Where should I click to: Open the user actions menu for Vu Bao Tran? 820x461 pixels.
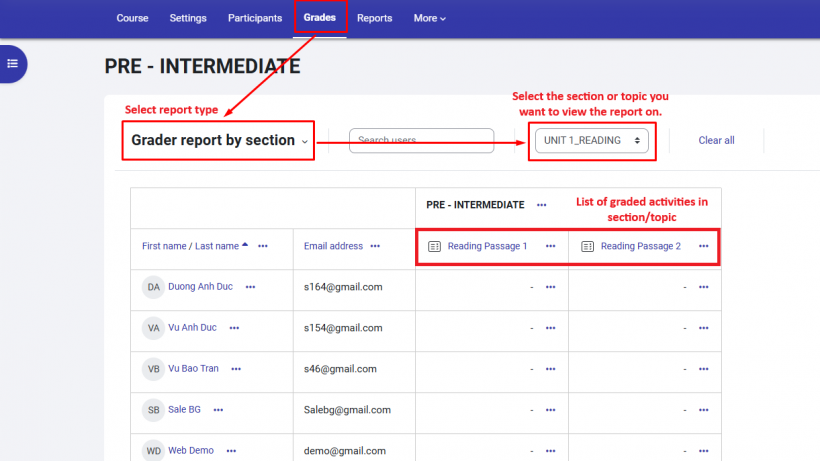click(x=236, y=369)
